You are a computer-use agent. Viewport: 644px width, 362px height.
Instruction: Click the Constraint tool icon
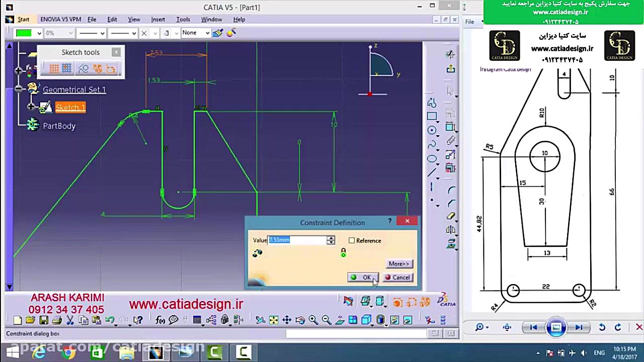click(x=450, y=127)
